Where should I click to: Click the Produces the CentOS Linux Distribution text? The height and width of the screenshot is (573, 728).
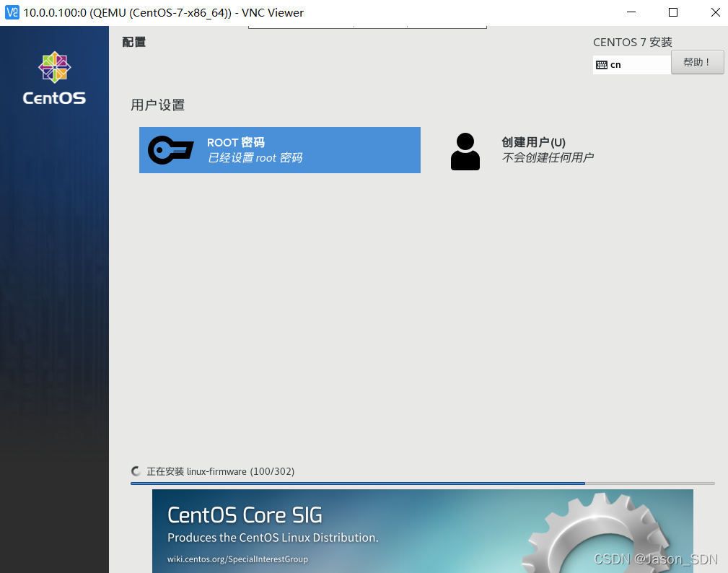point(273,538)
